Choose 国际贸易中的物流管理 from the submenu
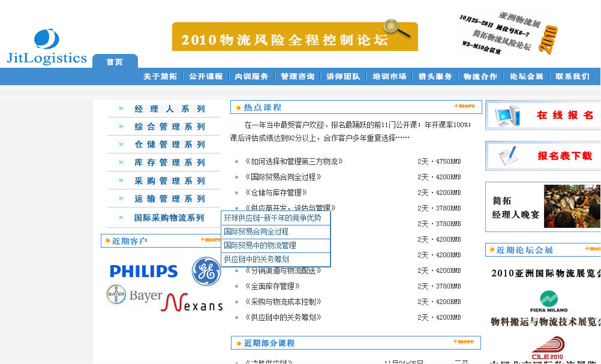Image resolution: width=601 pixels, height=364 pixels. (x=260, y=245)
